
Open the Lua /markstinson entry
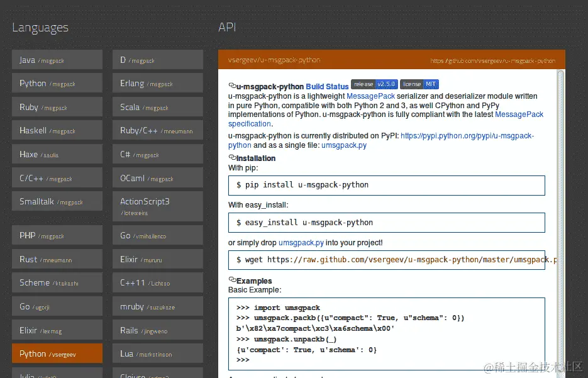click(158, 353)
